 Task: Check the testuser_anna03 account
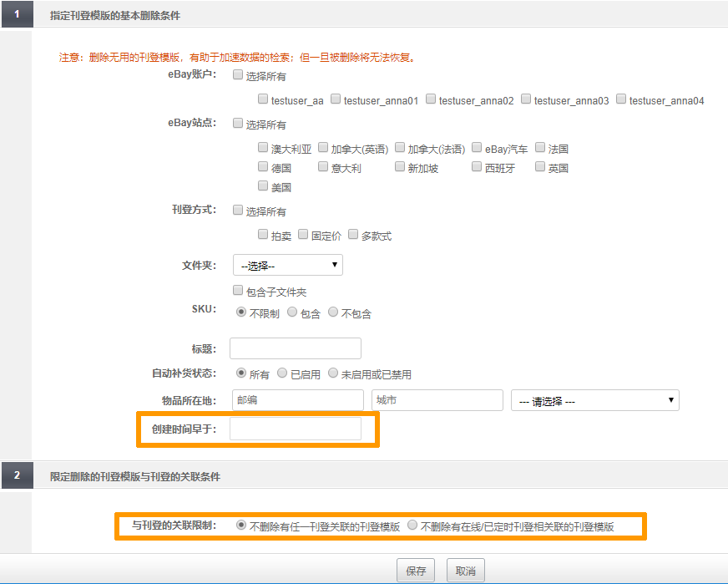[x=526, y=99]
